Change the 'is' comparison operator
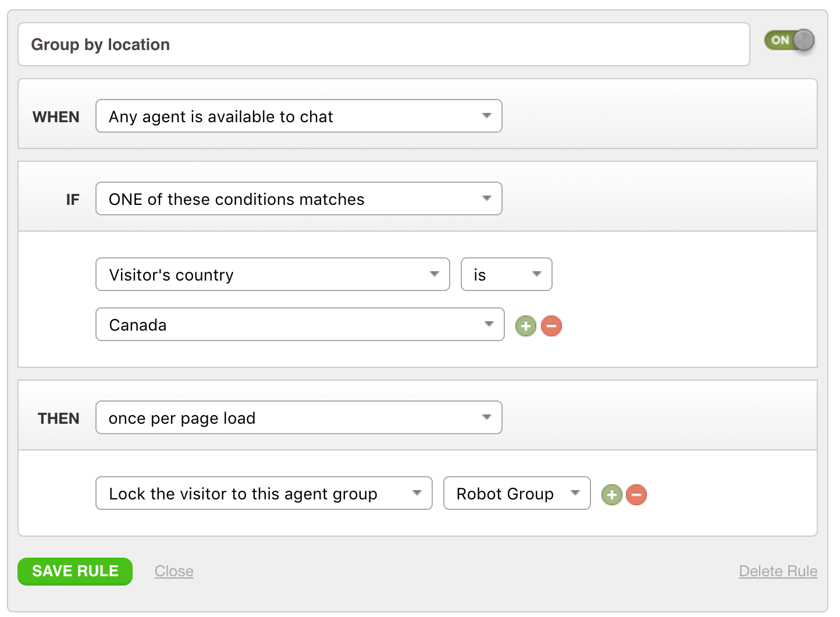The image size is (840, 617). 506,275
